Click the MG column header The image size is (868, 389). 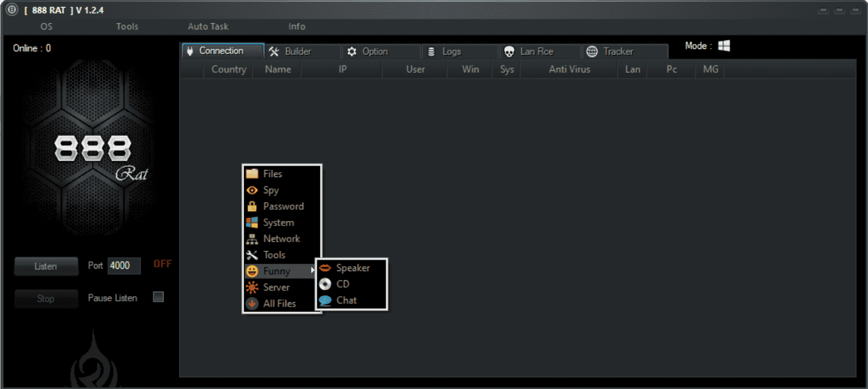coord(710,69)
